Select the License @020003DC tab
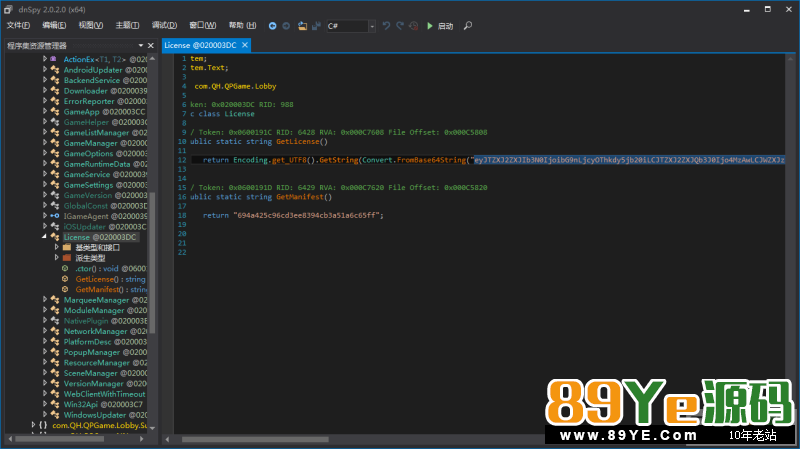 click(200, 45)
